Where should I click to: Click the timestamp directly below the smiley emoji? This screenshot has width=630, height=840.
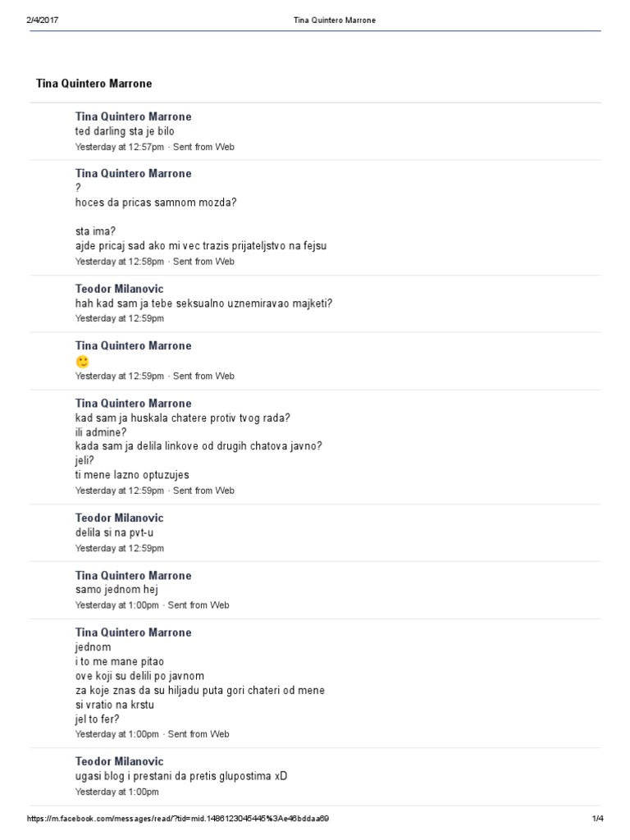point(120,376)
